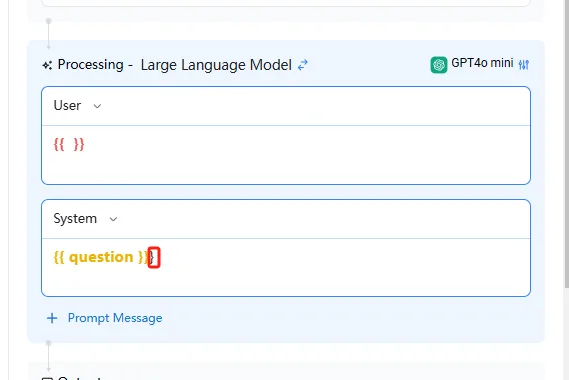This screenshot has height=380, width=569.
Task: Click the empty {{ }} placeholder in User
Action: 69,144
